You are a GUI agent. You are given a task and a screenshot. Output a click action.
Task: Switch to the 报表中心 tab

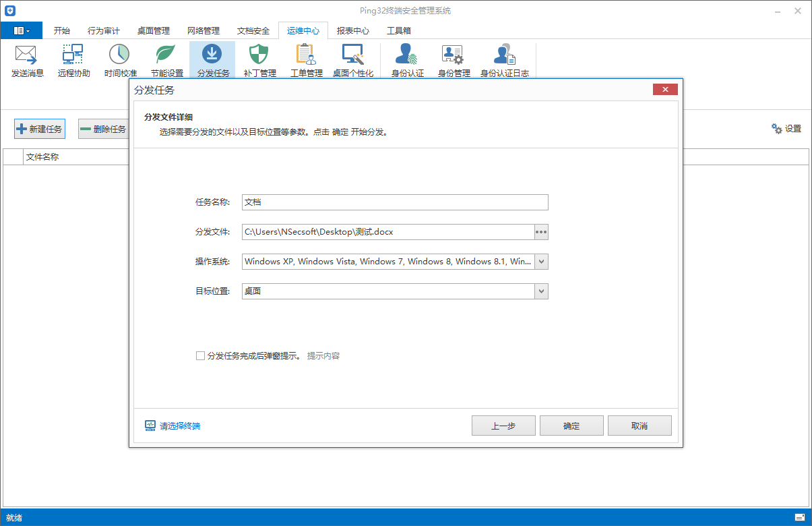(x=353, y=30)
